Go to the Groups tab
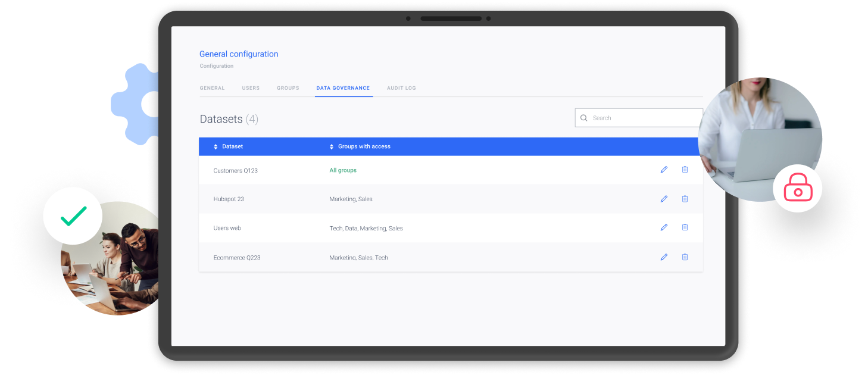 point(288,88)
